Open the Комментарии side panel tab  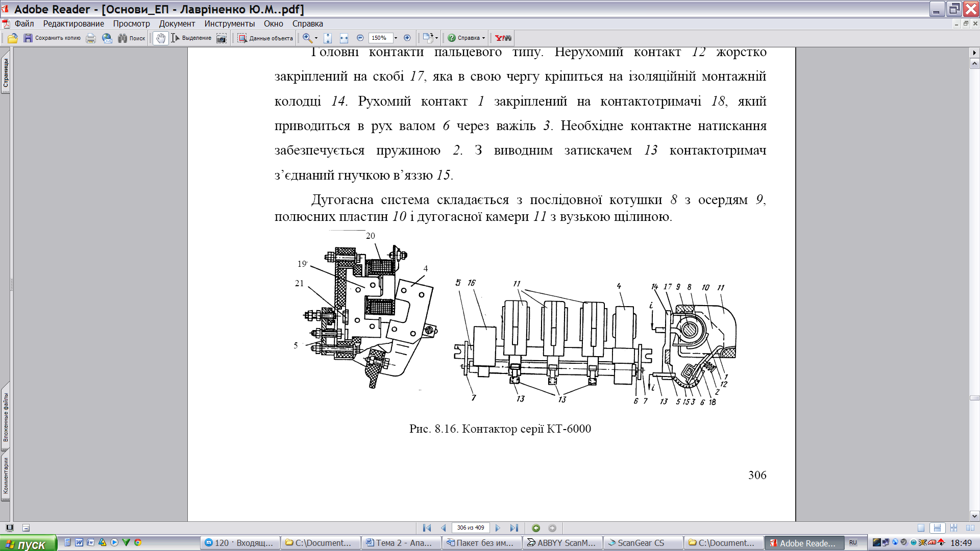pos(6,475)
